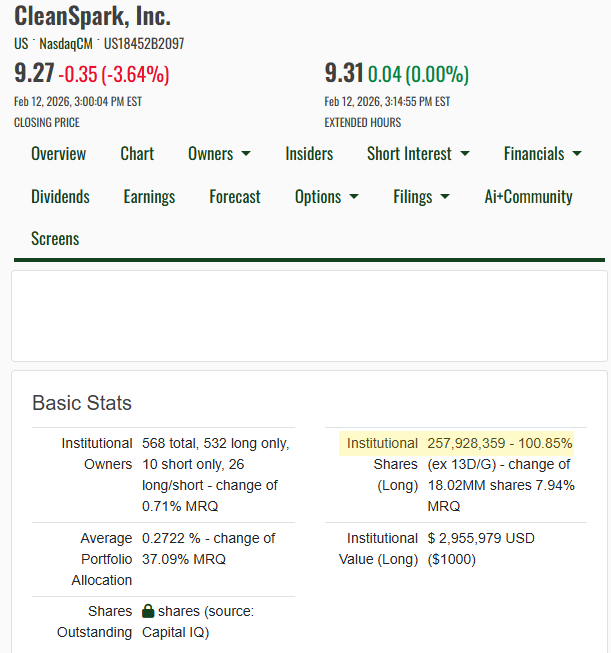Go to the Insiders tab
611x653 pixels.
(309, 154)
